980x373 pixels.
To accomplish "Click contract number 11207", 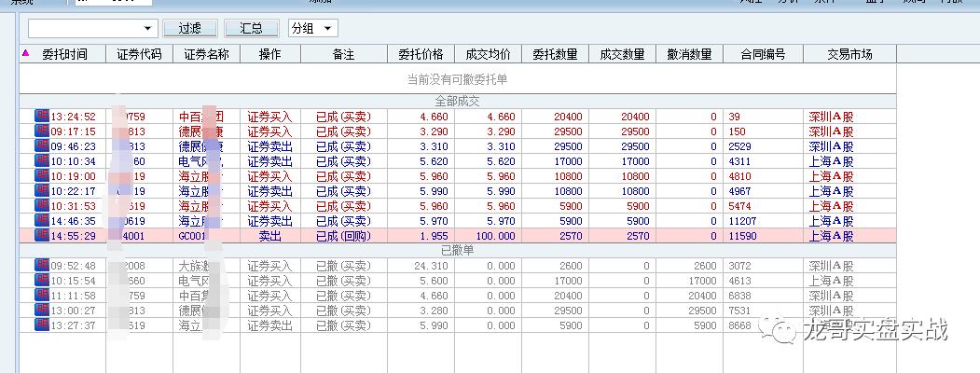I will (742, 221).
